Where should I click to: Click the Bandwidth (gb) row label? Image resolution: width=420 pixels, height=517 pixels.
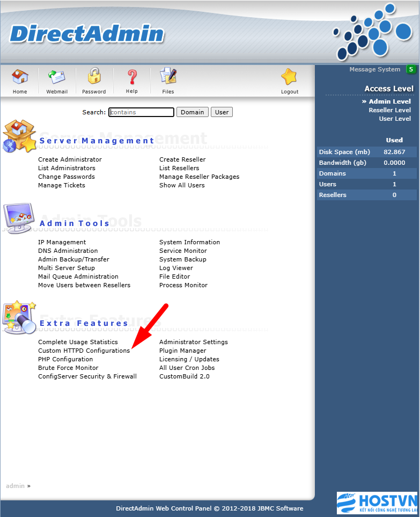tap(343, 163)
